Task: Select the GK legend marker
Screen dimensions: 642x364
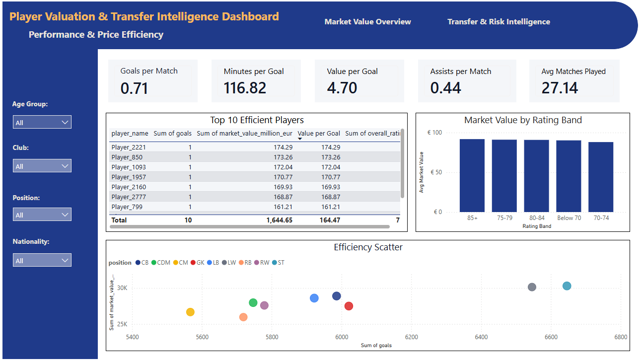Action: tap(193, 263)
